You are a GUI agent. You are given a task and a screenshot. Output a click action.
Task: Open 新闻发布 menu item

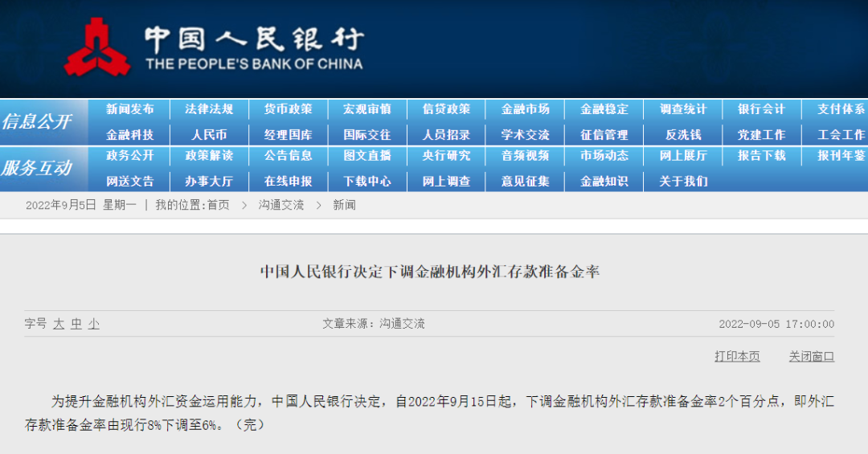130,109
